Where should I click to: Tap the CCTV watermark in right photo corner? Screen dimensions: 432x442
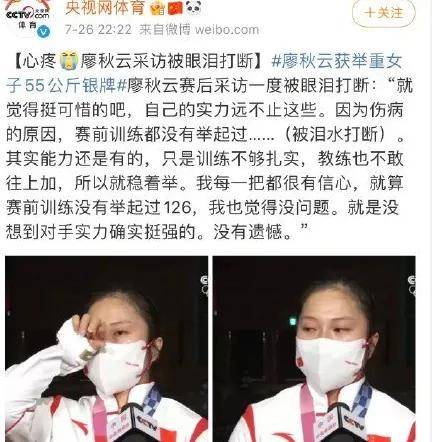coord(412,285)
